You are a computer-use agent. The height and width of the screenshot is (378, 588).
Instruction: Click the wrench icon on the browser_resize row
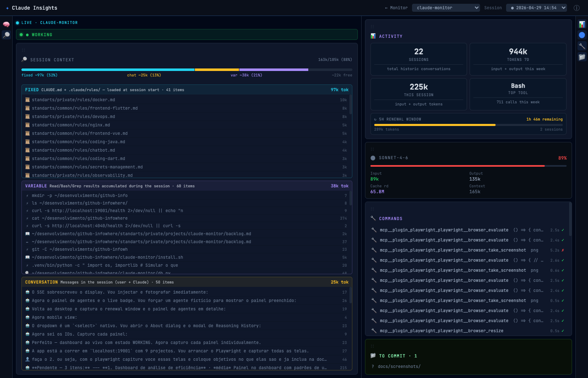pyautogui.click(x=374, y=331)
